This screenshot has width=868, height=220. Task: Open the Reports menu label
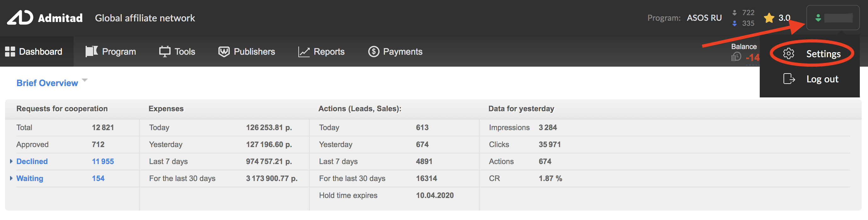pyautogui.click(x=329, y=52)
